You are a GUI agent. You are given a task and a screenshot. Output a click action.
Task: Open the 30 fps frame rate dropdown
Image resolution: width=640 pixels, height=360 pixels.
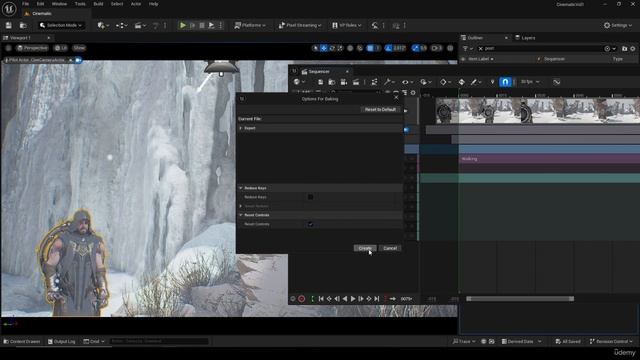pyautogui.click(x=530, y=82)
